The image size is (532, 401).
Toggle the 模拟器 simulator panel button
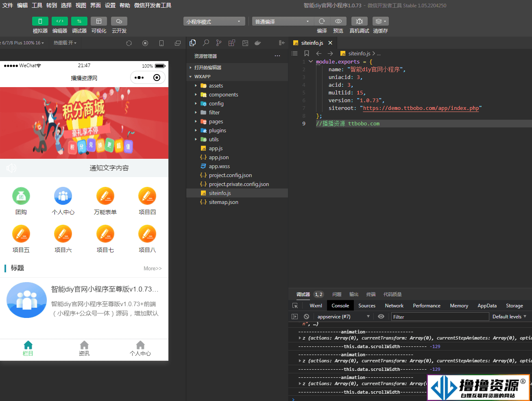click(x=40, y=21)
